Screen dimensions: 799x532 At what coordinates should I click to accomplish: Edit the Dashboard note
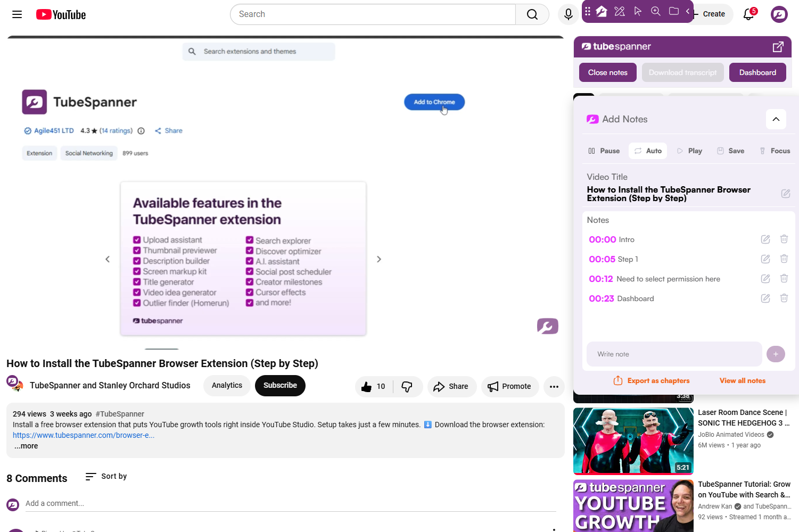(765, 298)
